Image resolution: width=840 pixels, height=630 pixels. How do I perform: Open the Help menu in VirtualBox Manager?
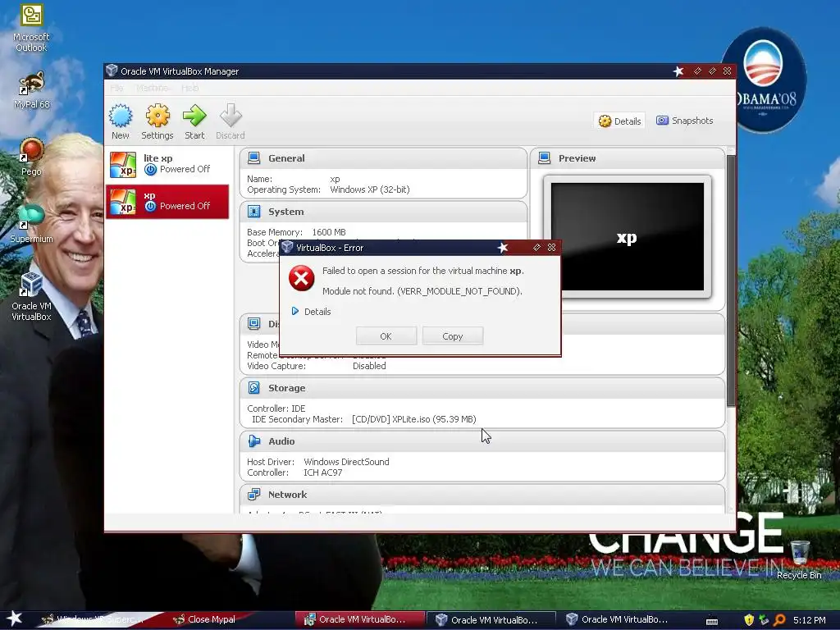pos(189,88)
